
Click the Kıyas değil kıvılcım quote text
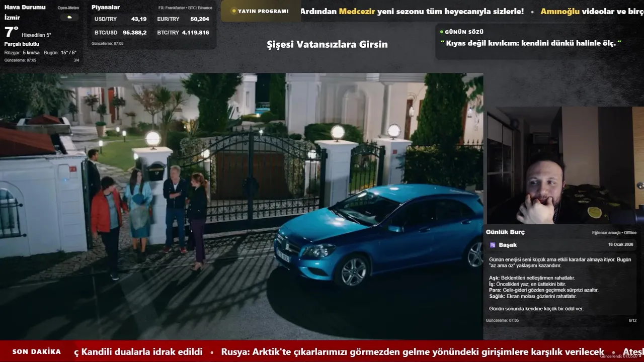coord(531,43)
